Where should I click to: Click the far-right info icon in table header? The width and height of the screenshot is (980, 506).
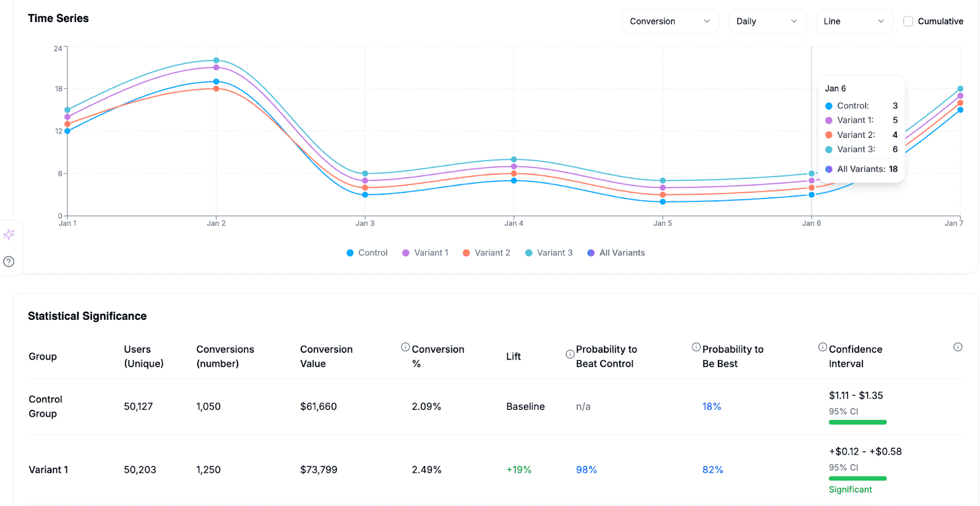(957, 347)
